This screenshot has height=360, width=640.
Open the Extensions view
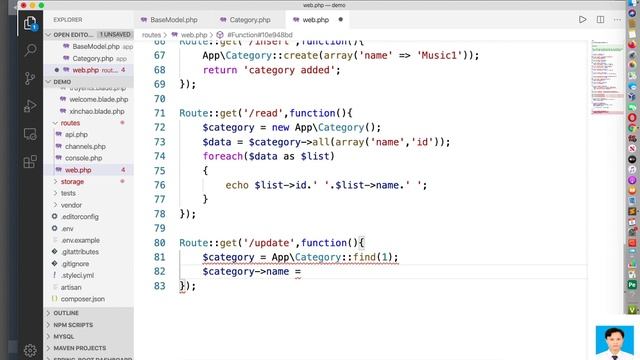pyautogui.click(x=30, y=162)
